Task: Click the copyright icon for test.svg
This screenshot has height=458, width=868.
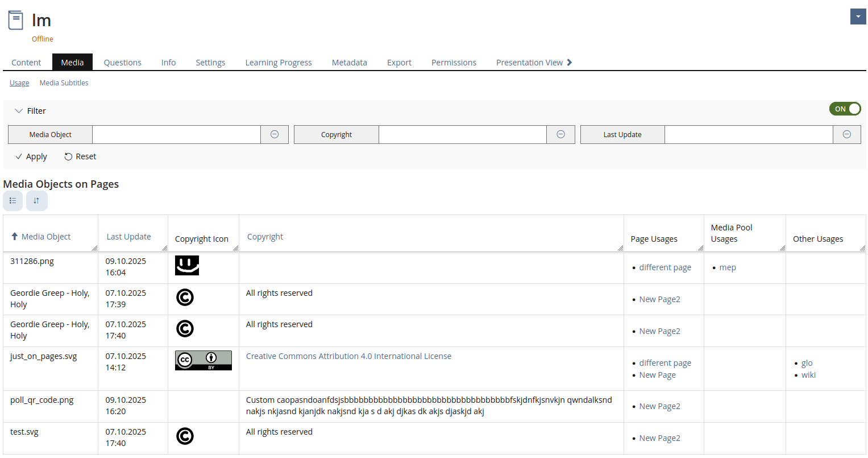Action: pyautogui.click(x=185, y=436)
